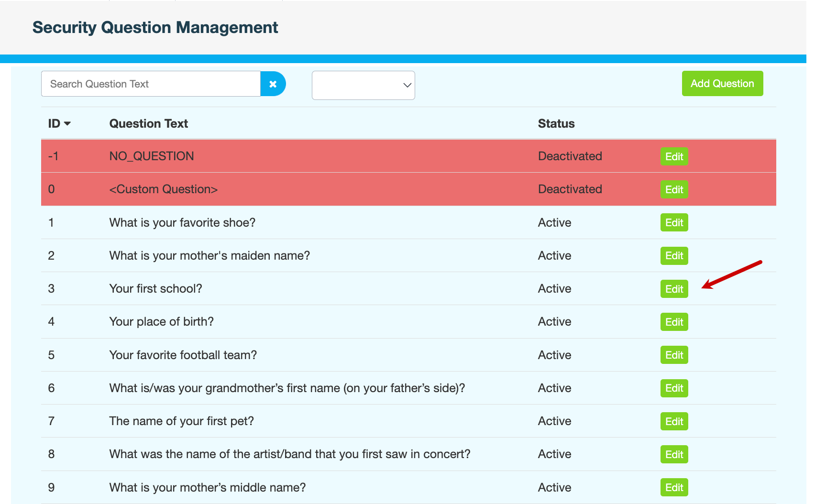Click the clear search X icon
Viewport: 815px width, 504px height.
(273, 84)
